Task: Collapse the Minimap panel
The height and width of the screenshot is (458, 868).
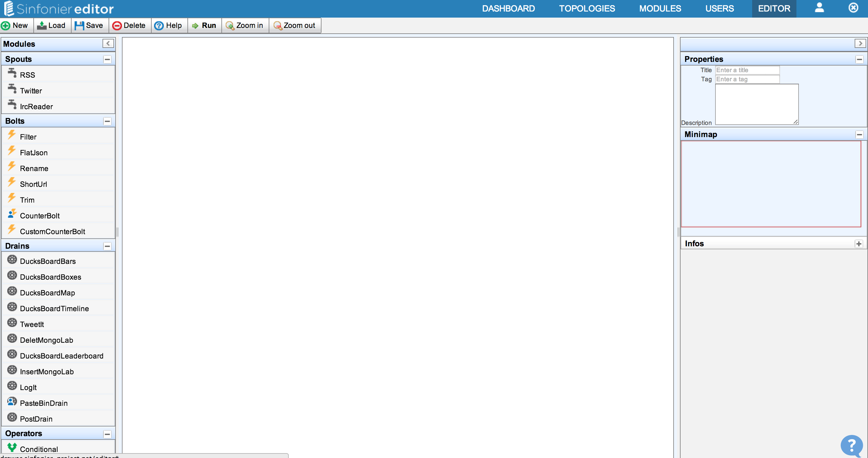Action: pos(859,134)
